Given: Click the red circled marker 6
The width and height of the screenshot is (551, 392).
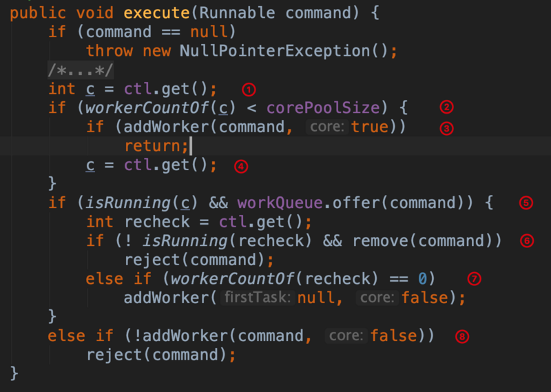Looking at the screenshot, I should click(527, 241).
